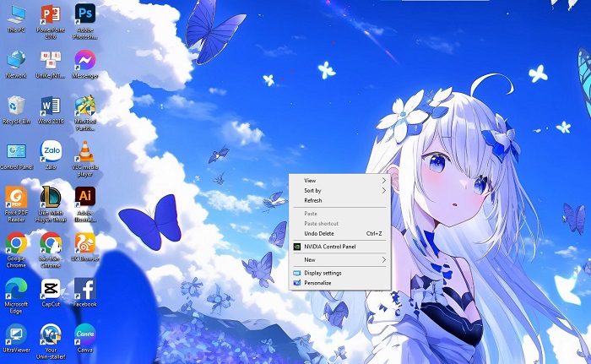The height and width of the screenshot is (364, 591).
Task: Select the Zalo desktop shortcut
Action: tap(51, 155)
